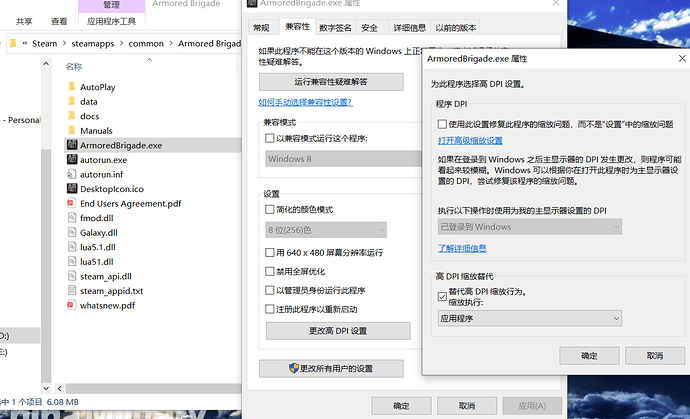Open 共享 ribbon tab in Explorer
The image size is (690, 419).
coord(24,21)
